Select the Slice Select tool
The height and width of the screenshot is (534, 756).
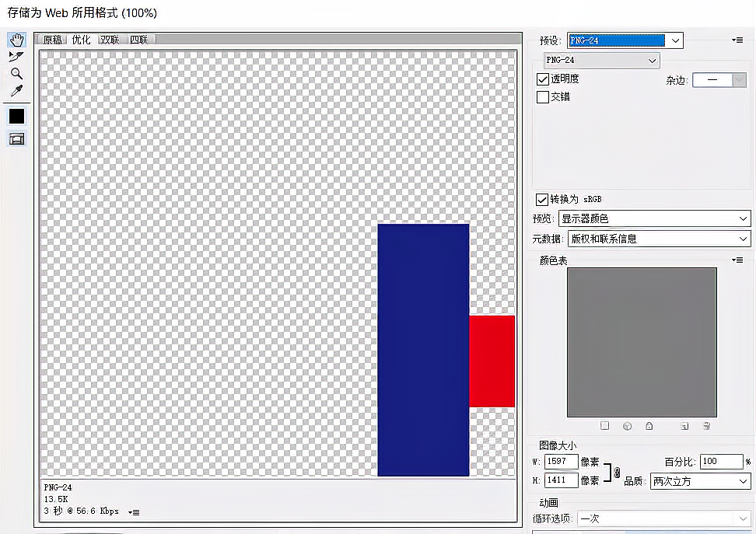pos(16,57)
